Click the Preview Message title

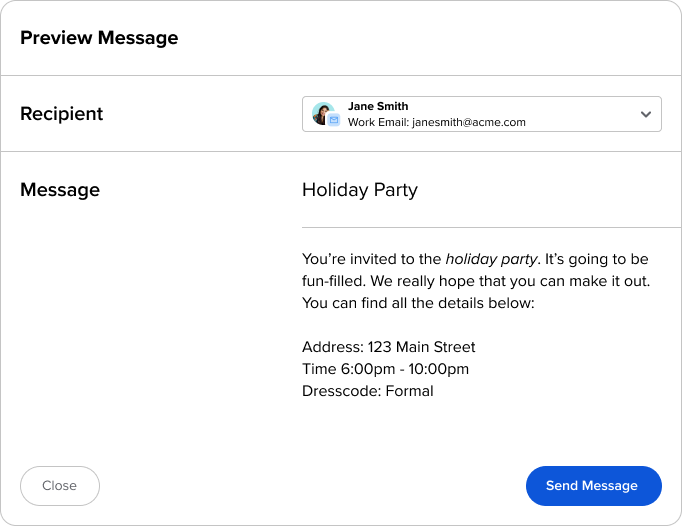pos(99,38)
